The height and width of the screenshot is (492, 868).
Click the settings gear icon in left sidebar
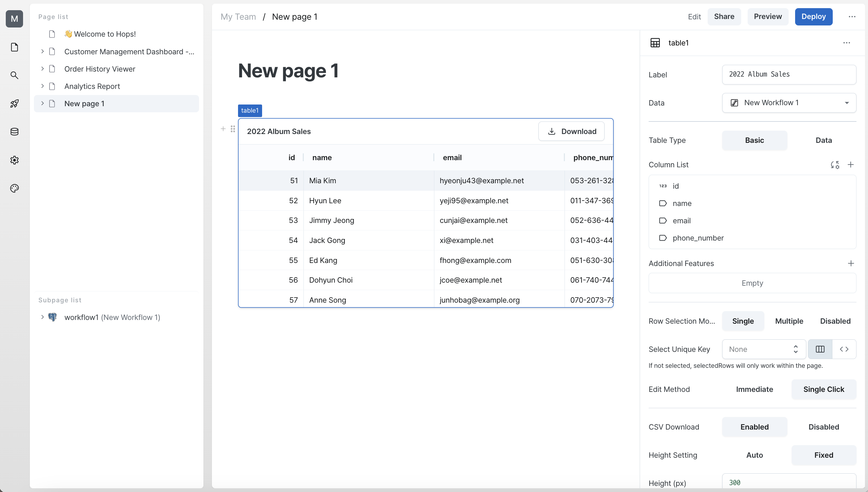(x=14, y=160)
